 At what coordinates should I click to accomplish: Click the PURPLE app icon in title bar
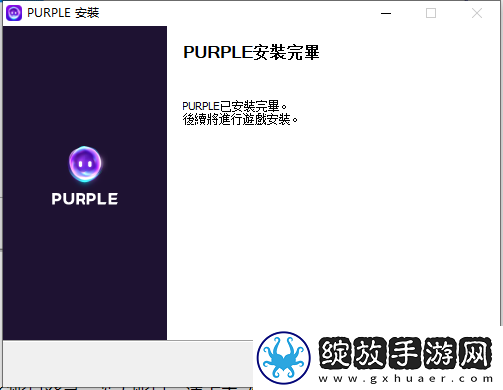tap(14, 13)
